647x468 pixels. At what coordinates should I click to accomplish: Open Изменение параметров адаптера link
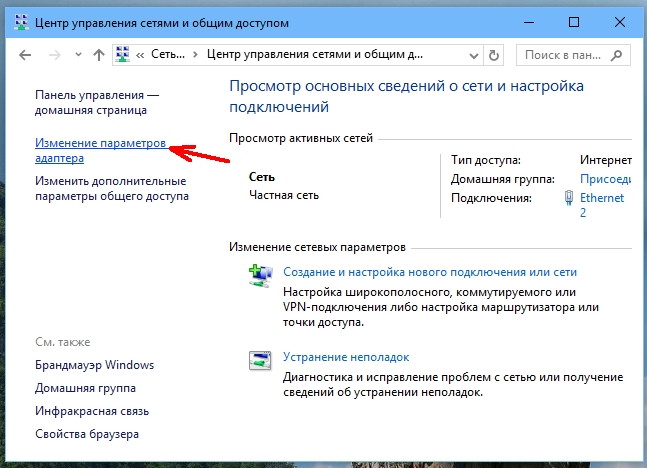[101, 150]
